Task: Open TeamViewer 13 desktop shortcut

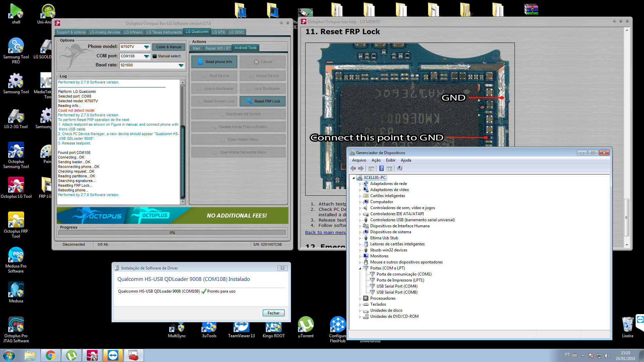Action: coord(241,329)
